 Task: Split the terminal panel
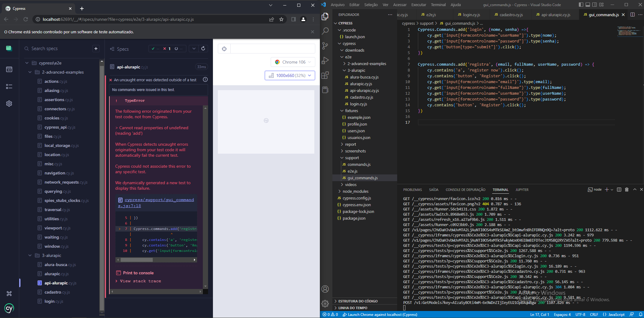619,190
